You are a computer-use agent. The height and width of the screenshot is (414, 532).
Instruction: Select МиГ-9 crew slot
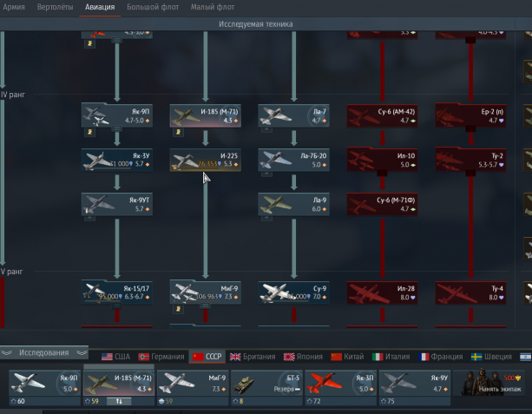[x=193, y=383]
